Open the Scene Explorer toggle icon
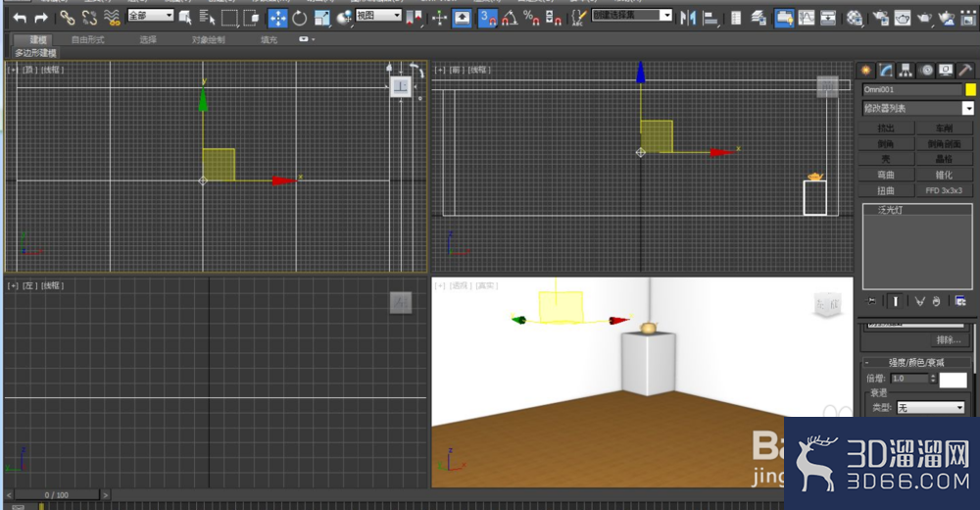This screenshot has width=980, height=510. 736,18
